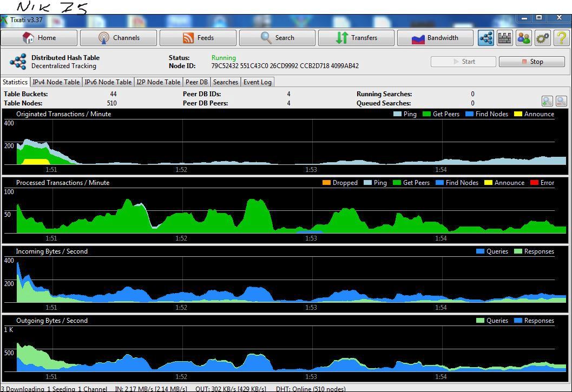The image size is (572, 392).
Task: Open the Bandwidth view
Action: 435,37
